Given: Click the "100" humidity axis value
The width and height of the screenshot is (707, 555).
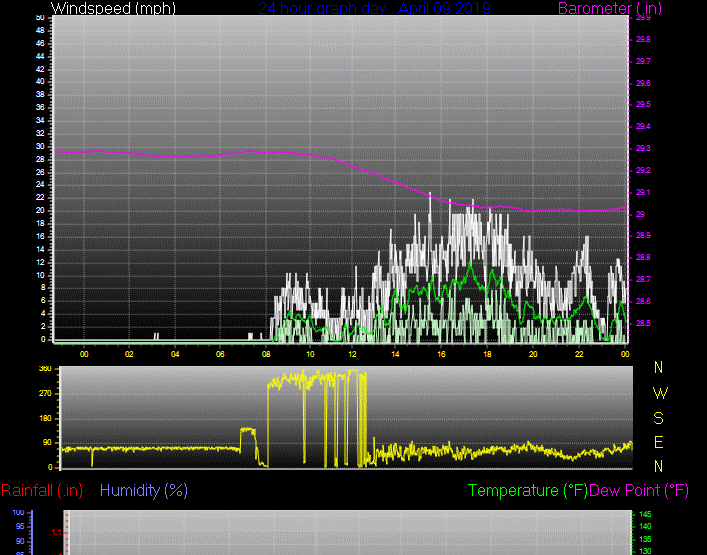Looking at the screenshot, I should (18, 513).
